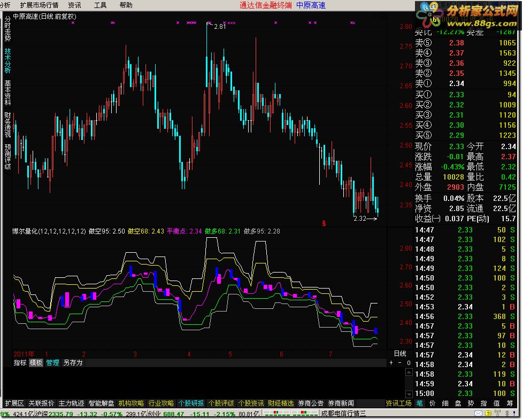
Task: Click the 14:56 tick row with volume 368
Action: [465, 316]
